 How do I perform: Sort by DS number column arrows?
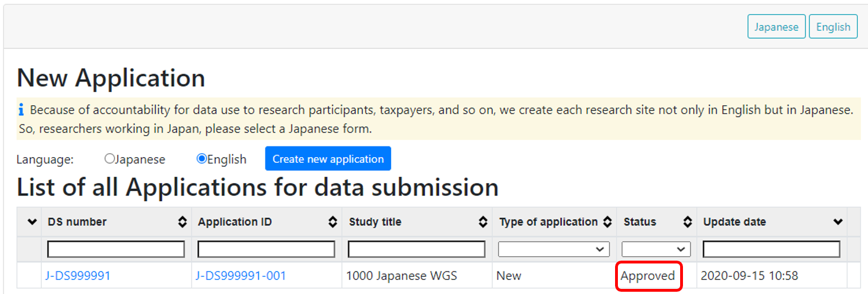tap(182, 222)
